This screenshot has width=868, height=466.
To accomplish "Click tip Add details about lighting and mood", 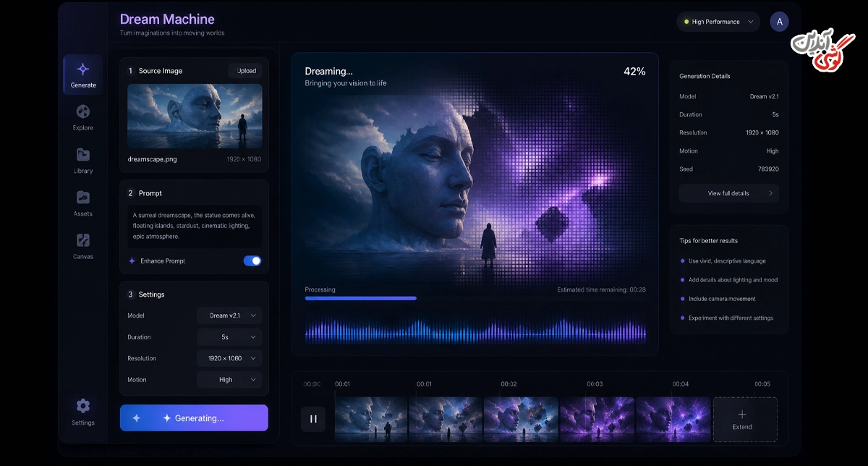I will click(733, 280).
